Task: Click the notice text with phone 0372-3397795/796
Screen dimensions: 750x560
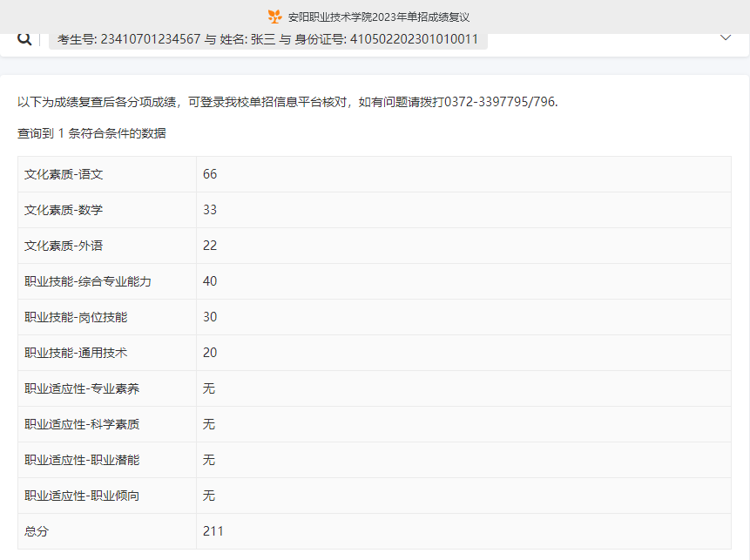Action: point(287,102)
